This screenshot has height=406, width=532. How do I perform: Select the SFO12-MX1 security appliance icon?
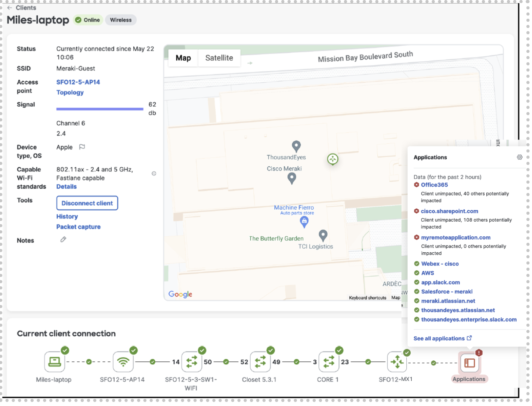pos(397,362)
